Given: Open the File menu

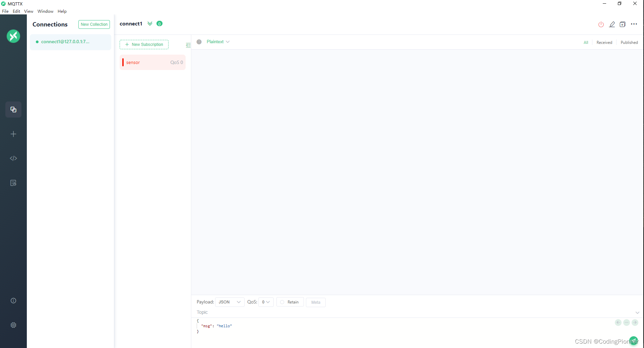Looking at the screenshot, I should click(5, 11).
